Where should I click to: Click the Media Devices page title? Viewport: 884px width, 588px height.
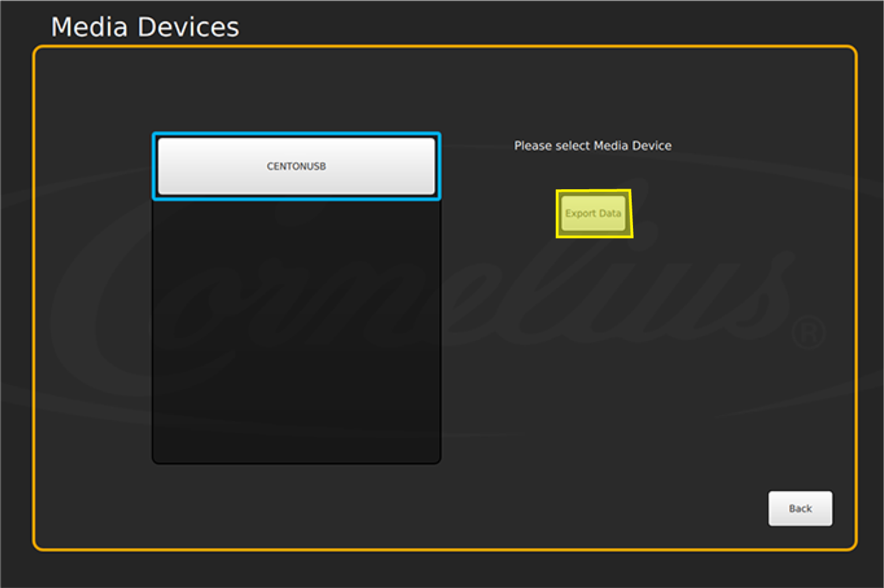(x=145, y=27)
